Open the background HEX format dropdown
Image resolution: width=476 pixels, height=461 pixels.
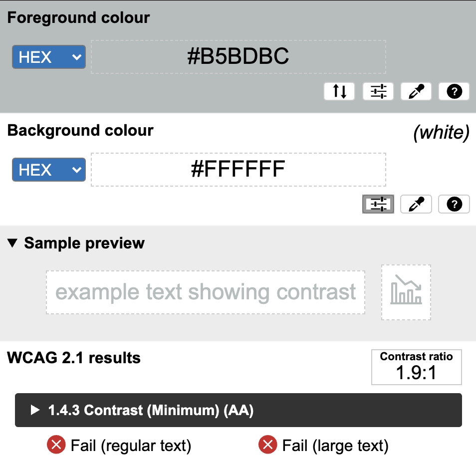(x=49, y=170)
